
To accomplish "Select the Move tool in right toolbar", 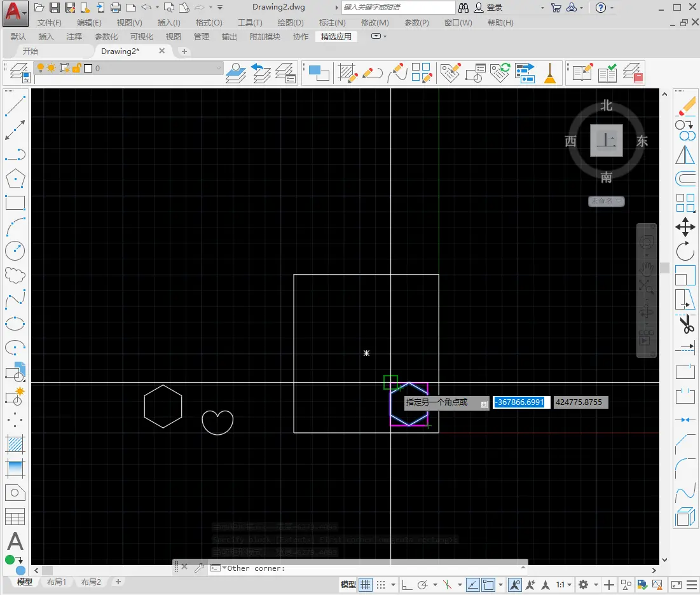I will [685, 227].
